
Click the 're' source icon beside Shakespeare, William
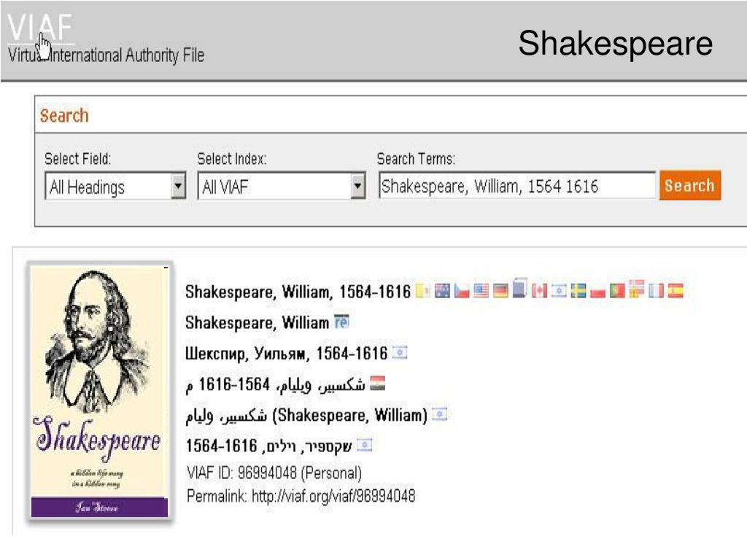[341, 322]
